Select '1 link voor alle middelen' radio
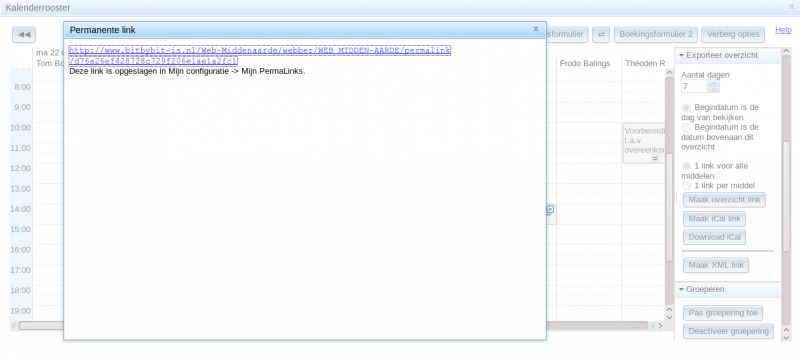The height and width of the screenshot is (360, 800). [x=687, y=166]
